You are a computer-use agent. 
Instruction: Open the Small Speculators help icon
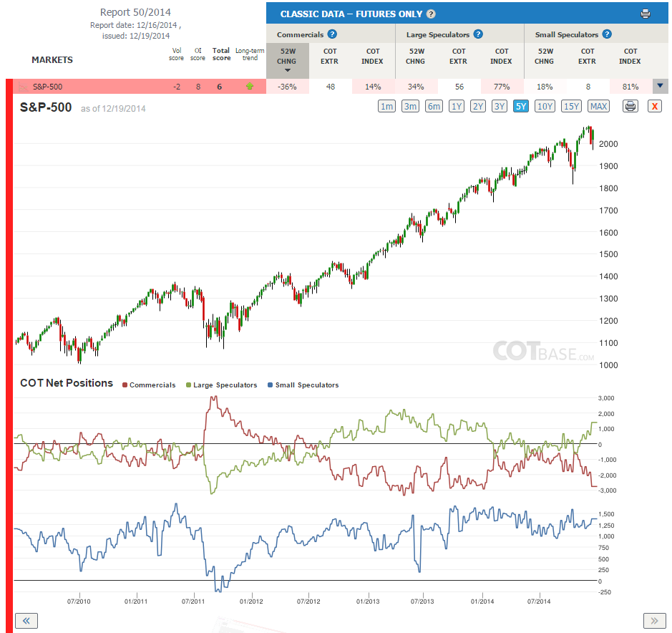click(607, 34)
